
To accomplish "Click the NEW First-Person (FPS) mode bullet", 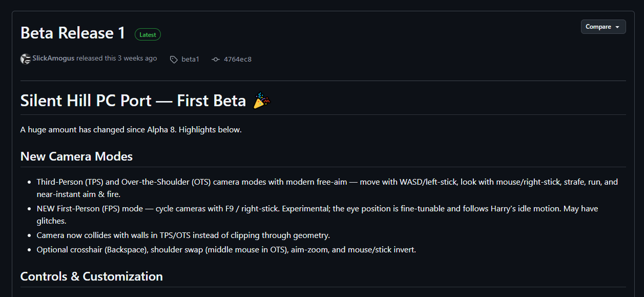I will pyautogui.click(x=317, y=214).
